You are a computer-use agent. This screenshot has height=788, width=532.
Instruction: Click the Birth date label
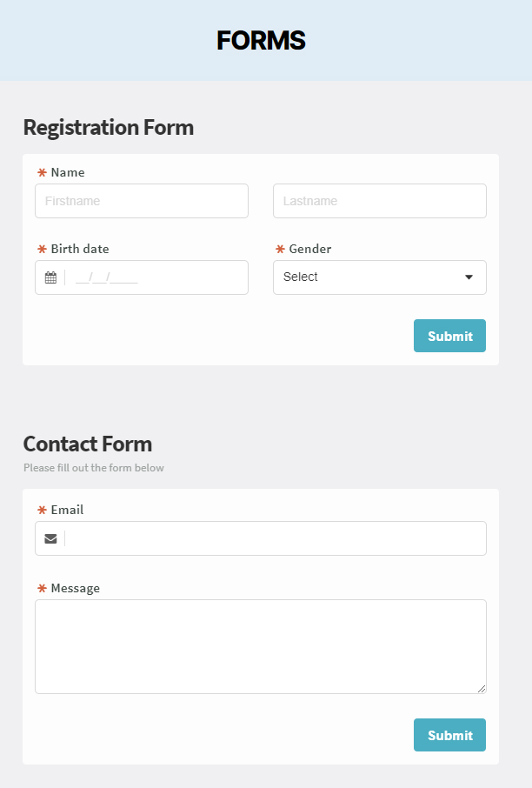click(x=80, y=249)
